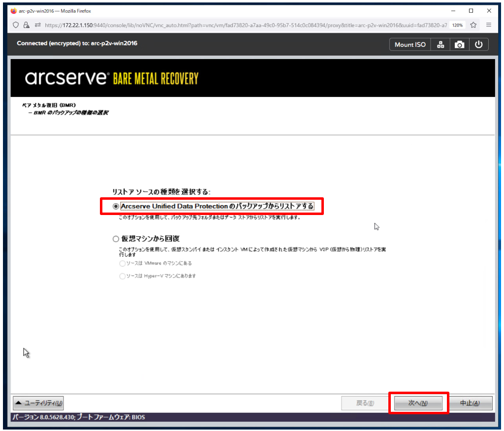504x431 pixels.
Task: Click the 戻る(B) back button
Action: click(365, 403)
